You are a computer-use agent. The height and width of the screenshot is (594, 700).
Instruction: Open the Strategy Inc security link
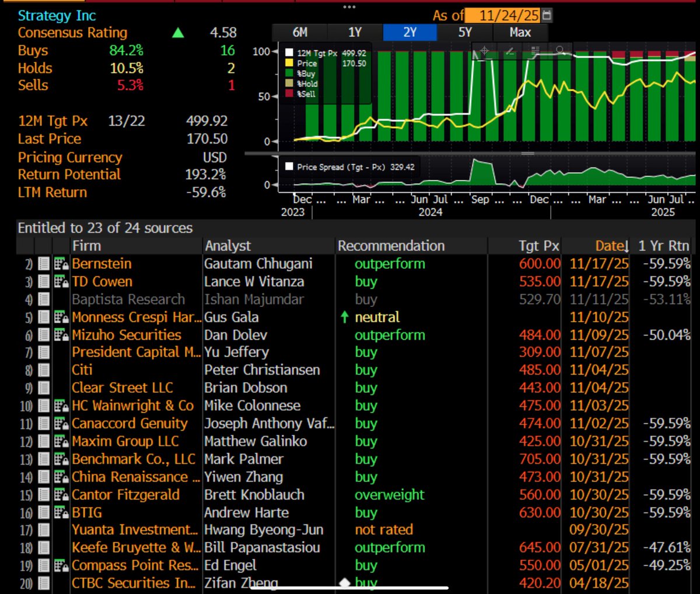(57, 16)
